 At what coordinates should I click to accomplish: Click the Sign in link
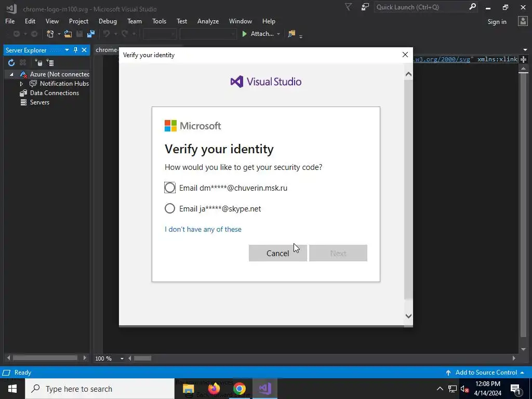coord(497,22)
